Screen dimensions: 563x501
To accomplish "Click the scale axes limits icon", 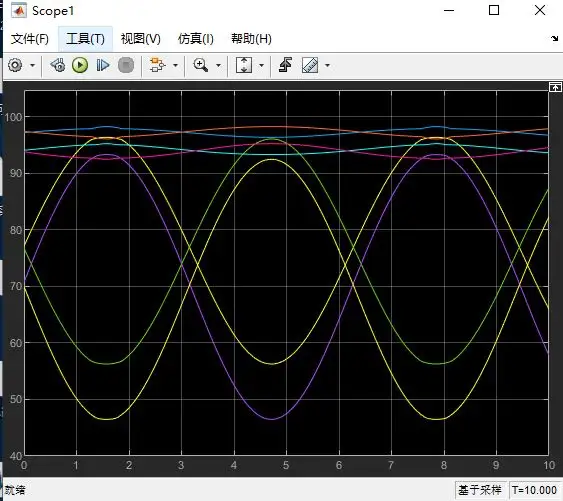I will (244, 65).
